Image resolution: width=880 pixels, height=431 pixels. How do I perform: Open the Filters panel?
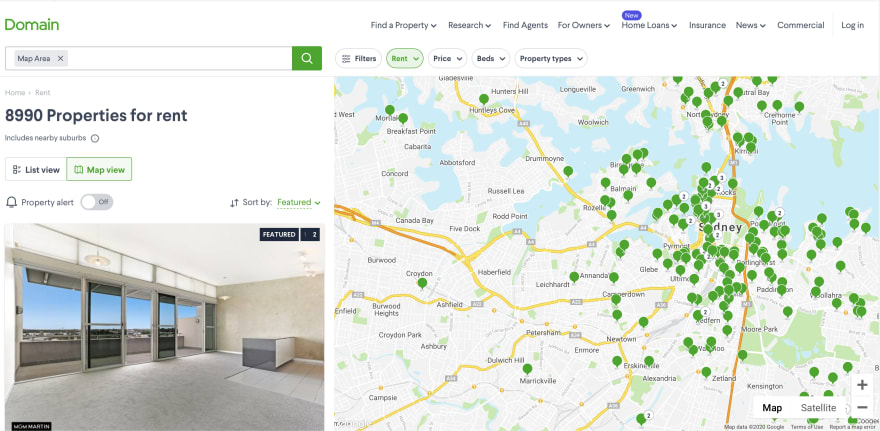click(359, 58)
